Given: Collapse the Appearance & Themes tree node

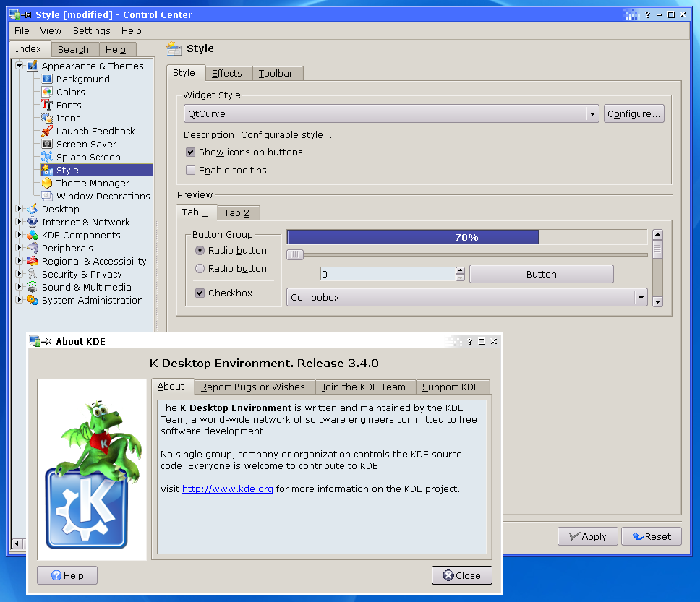Looking at the screenshot, I should [20, 66].
